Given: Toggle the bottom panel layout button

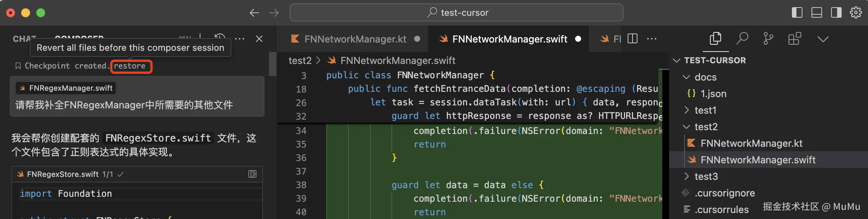Looking at the screenshot, I should pos(816,12).
